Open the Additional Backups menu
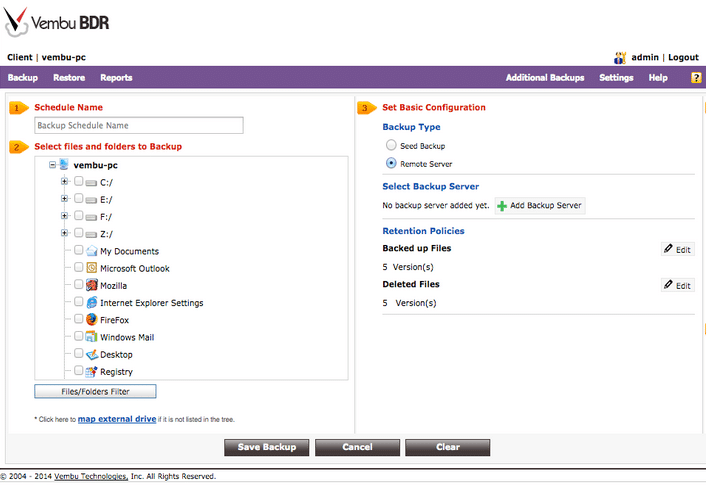 click(x=545, y=78)
